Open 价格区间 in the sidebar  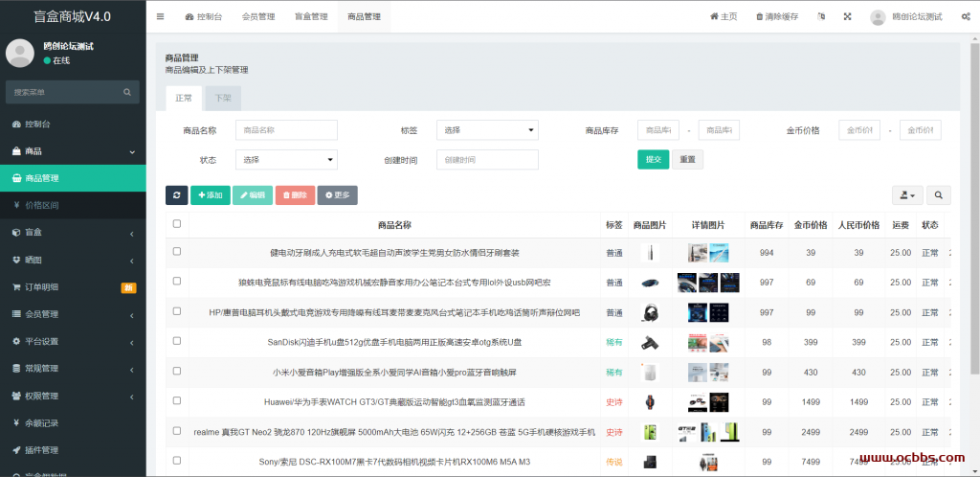[x=73, y=205]
